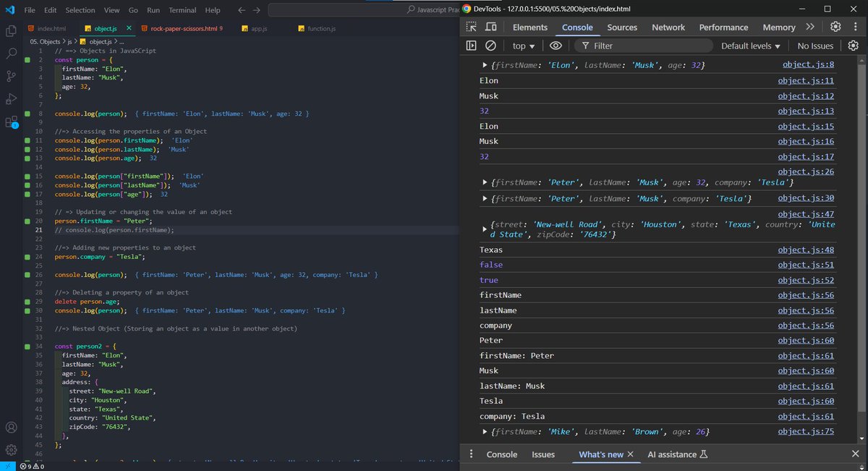This screenshot has height=471, width=868.
Task: Open the object.js:26 source link
Action: (806, 171)
